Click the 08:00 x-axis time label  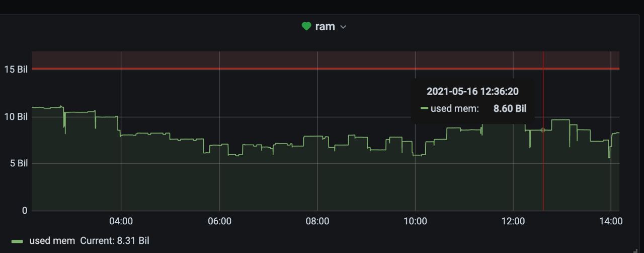(317, 221)
